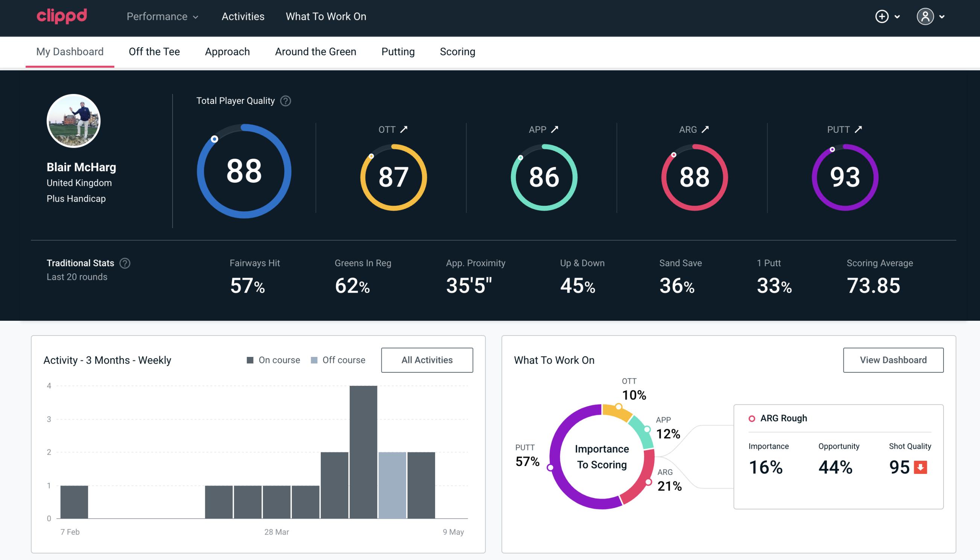The image size is (980, 560).
Task: Toggle the Off course activity filter
Action: [337, 360]
